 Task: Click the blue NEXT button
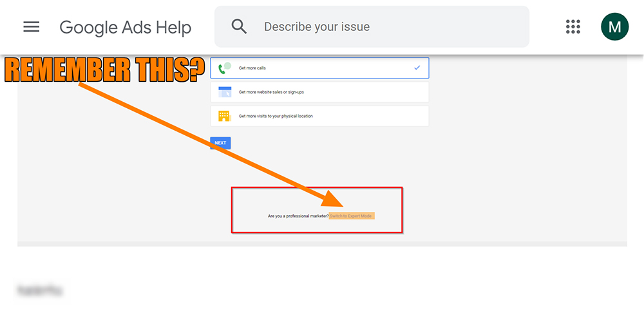tap(220, 143)
